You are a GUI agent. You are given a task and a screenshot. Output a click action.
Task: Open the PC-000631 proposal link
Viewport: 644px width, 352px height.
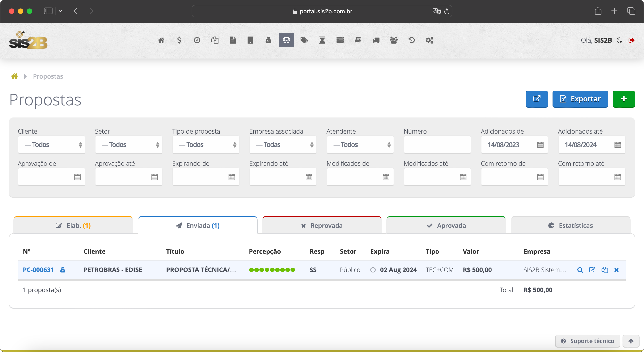coord(38,270)
